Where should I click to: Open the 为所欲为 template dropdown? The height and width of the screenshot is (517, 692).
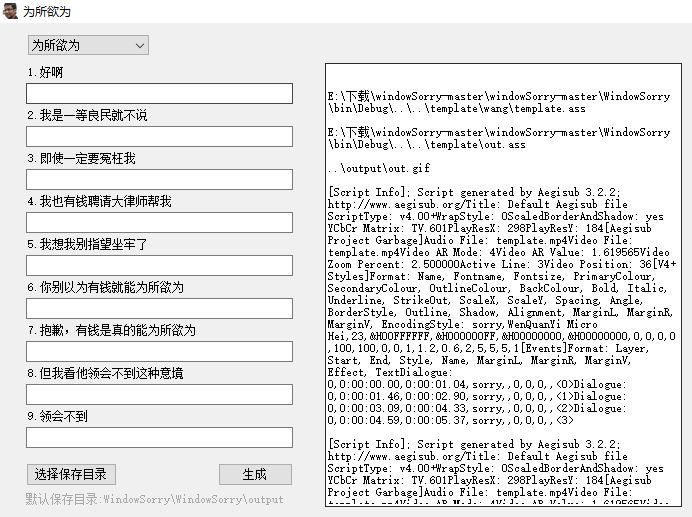point(88,45)
